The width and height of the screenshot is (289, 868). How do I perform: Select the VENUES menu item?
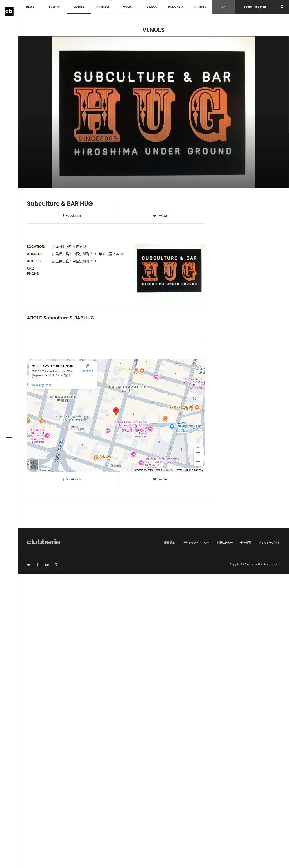(79, 7)
